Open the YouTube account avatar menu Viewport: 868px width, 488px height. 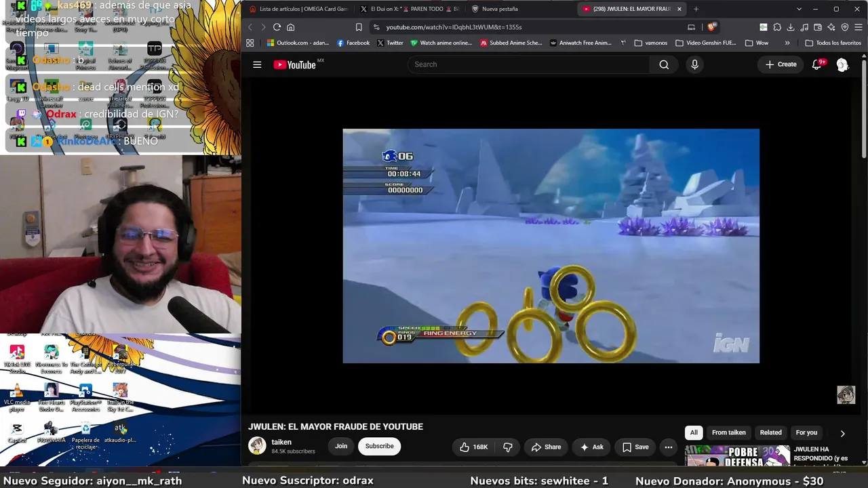tap(842, 64)
